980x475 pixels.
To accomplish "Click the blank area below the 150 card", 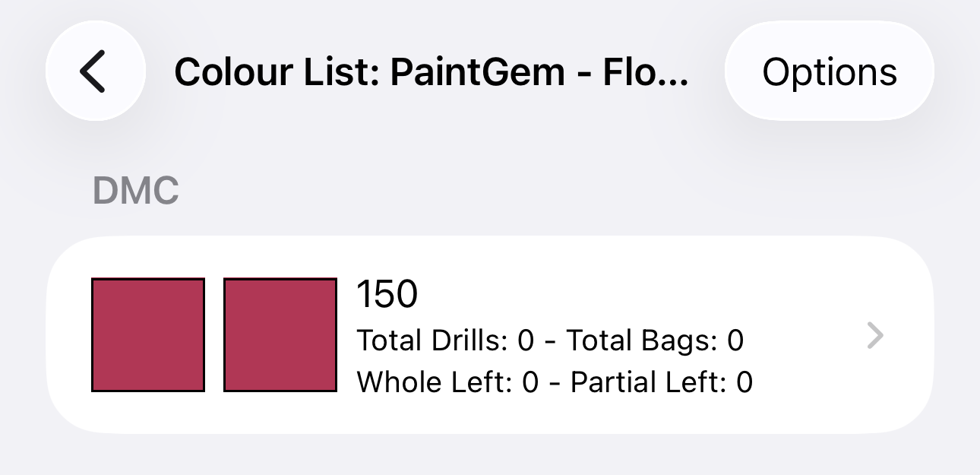I will click(x=489, y=456).
